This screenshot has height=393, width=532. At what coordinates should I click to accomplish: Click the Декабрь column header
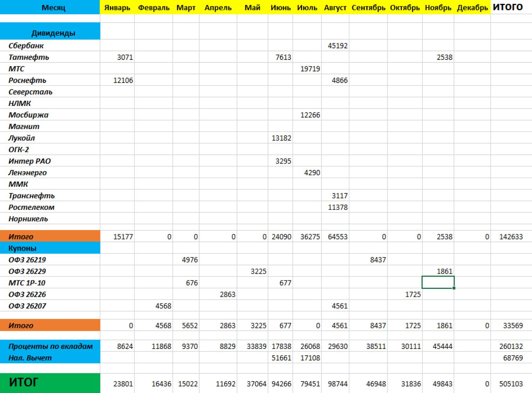point(472,7)
